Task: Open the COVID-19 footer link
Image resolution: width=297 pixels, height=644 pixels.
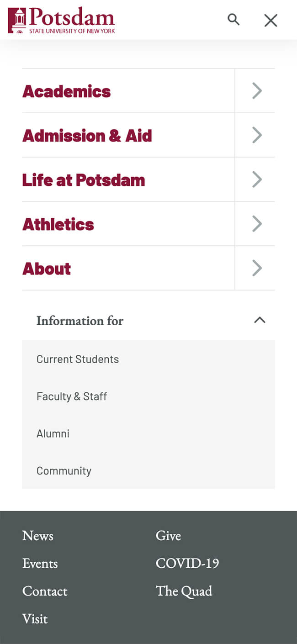Action: 187,563
